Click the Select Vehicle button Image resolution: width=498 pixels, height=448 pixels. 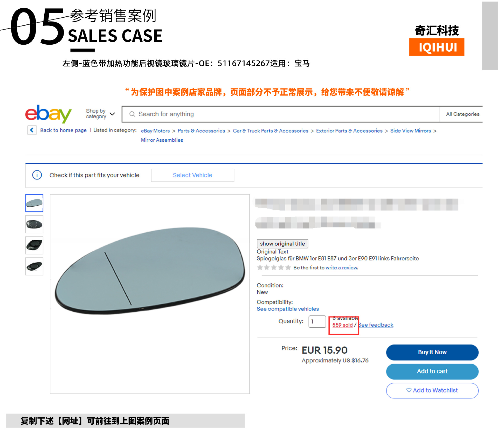pyautogui.click(x=192, y=175)
